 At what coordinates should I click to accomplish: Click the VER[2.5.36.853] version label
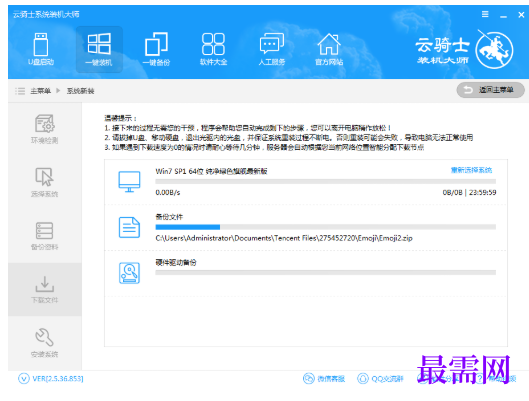point(58,379)
